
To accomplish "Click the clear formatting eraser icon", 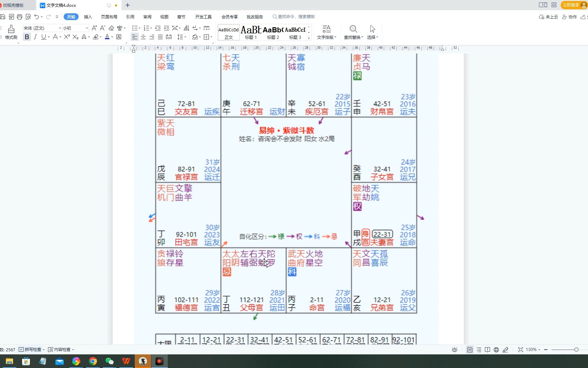I will pyautogui.click(x=111, y=28).
